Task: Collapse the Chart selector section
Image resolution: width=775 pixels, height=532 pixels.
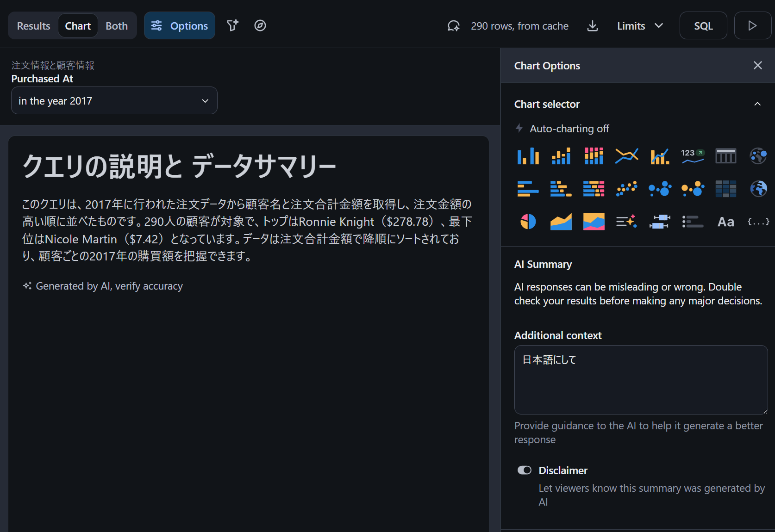Action: click(757, 104)
